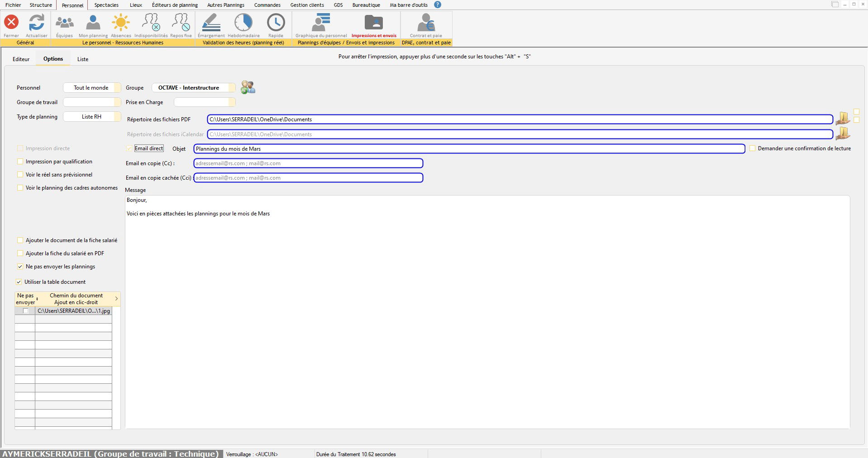This screenshot has height=458, width=868.
Task: Click the red Fermer close icon
Action: (11, 22)
